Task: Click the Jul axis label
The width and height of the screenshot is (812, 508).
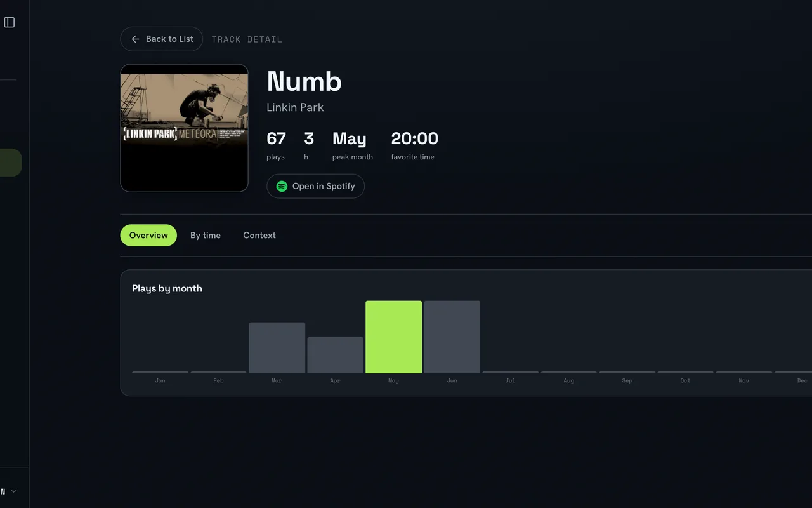Action: pyautogui.click(x=510, y=380)
